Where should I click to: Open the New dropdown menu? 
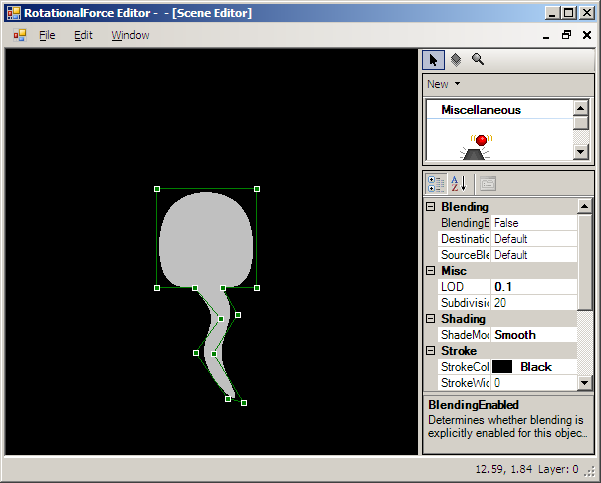click(x=443, y=84)
